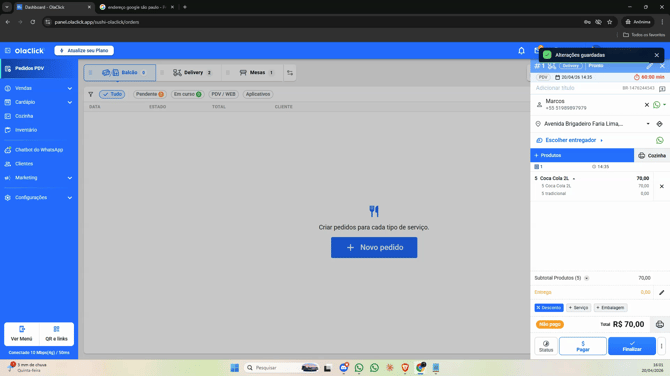The height and width of the screenshot is (376, 670).
Task: Expand Coca Cola 2L item options arrow
Action: pos(574,179)
